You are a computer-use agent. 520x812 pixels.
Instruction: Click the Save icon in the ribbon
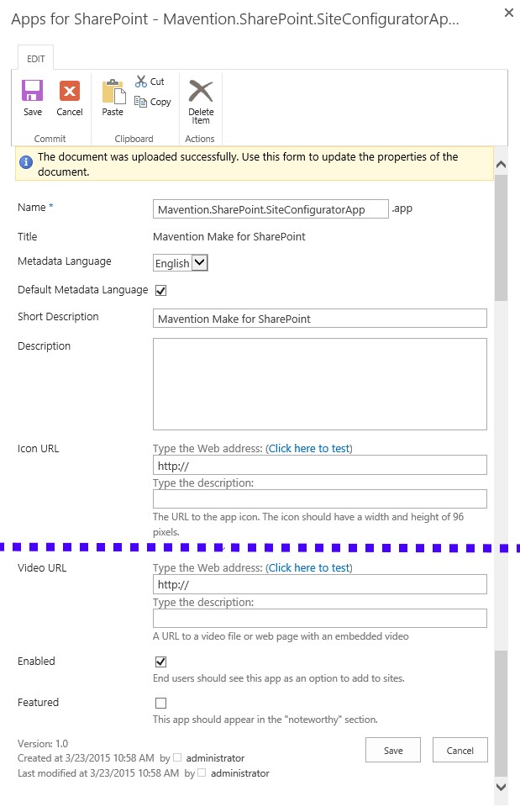click(33, 92)
